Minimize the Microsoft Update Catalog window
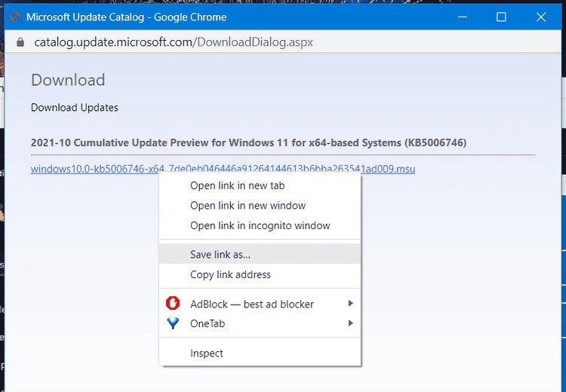Screen dimensions: 566x392 click(463, 17)
